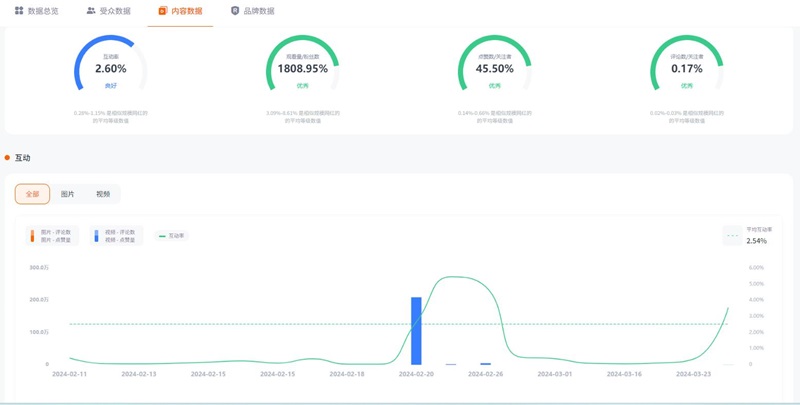Toggle 图片 评论数/点赞量 legend series

click(x=54, y=236)
